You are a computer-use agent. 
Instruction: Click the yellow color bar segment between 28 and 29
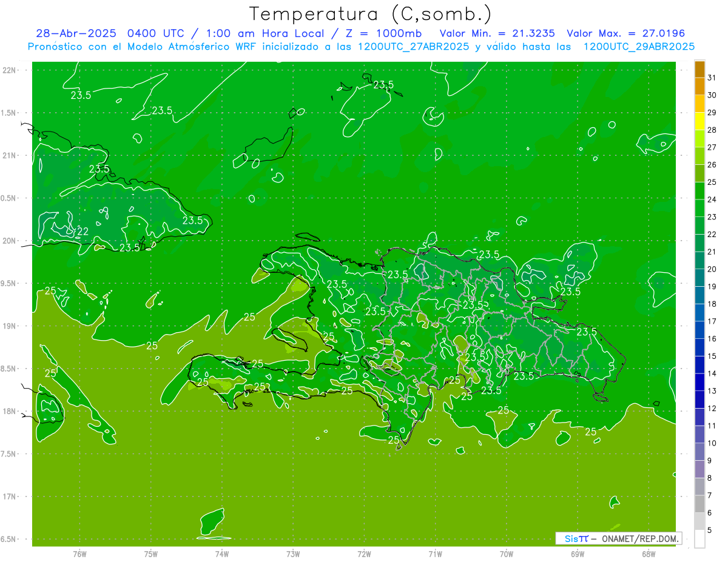[x=699, y=122]
